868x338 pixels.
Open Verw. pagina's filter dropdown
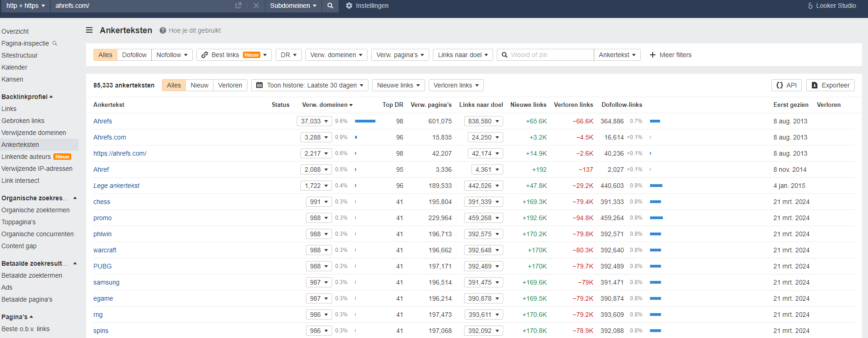[400, 55]
